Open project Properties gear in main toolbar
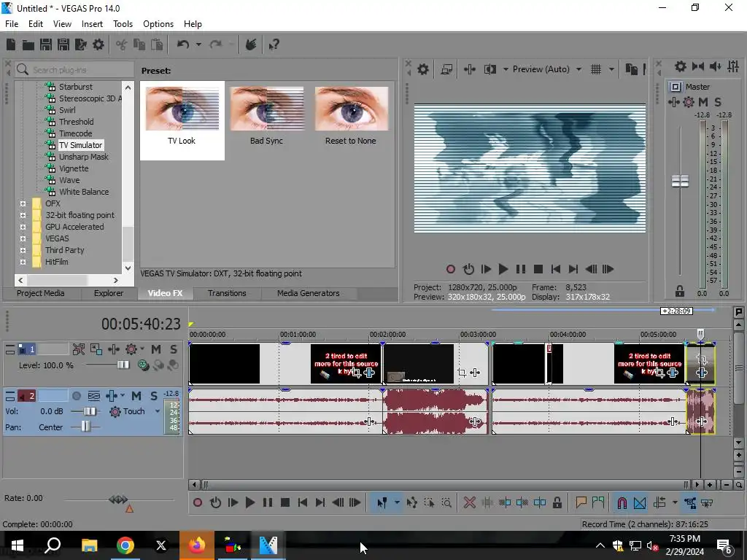This screenshot has width=747, height=560. 98,44
